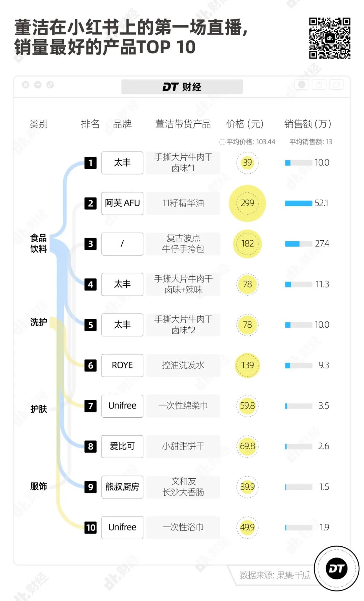This screenshot has width=364, height=601.
Task: Click the 阿芙 AFU brand box
Action: point(122,203)
